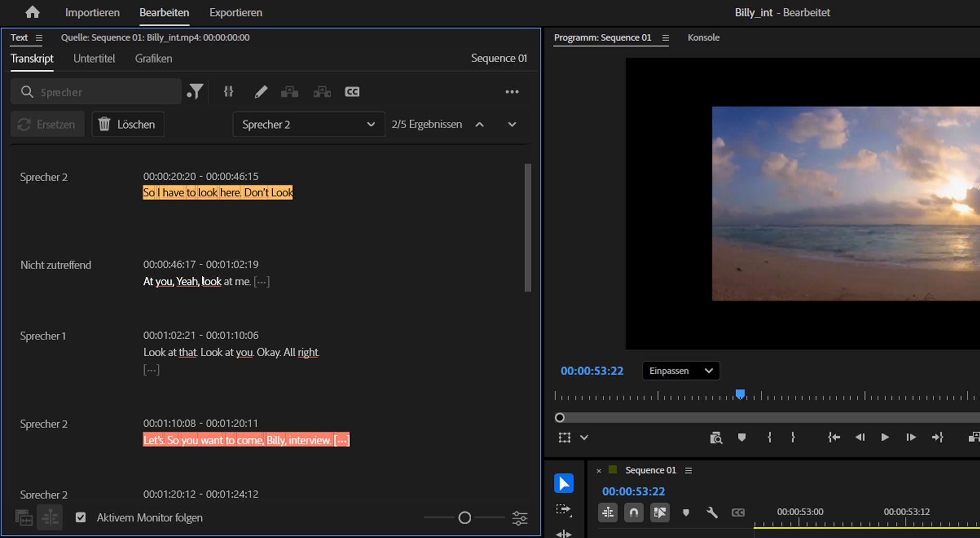Screen dimensions: 980x538
Task: Select the arrow Selection tool
Action: tap(564, 483)
